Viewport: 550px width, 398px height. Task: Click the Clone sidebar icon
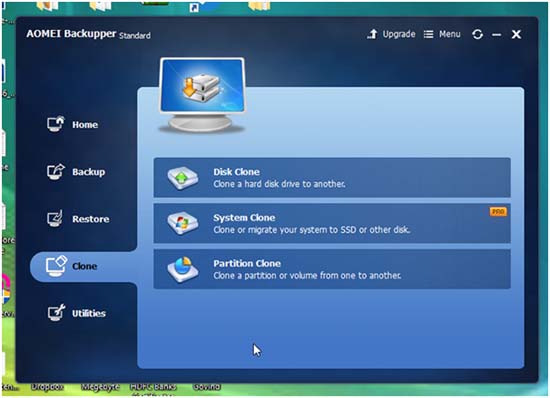click(56, 266)
